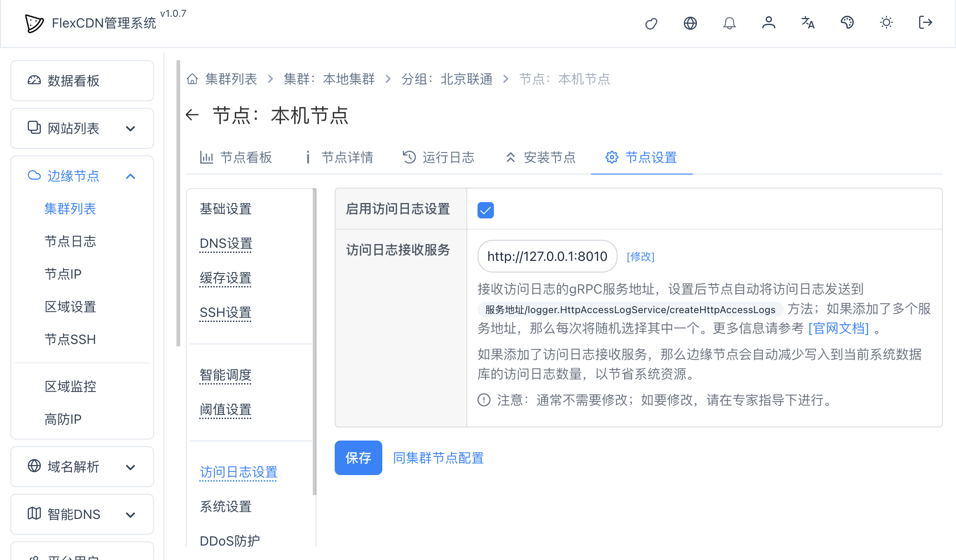
Task: Toggle light mode with the sun icon
Action: pos(886,23)
